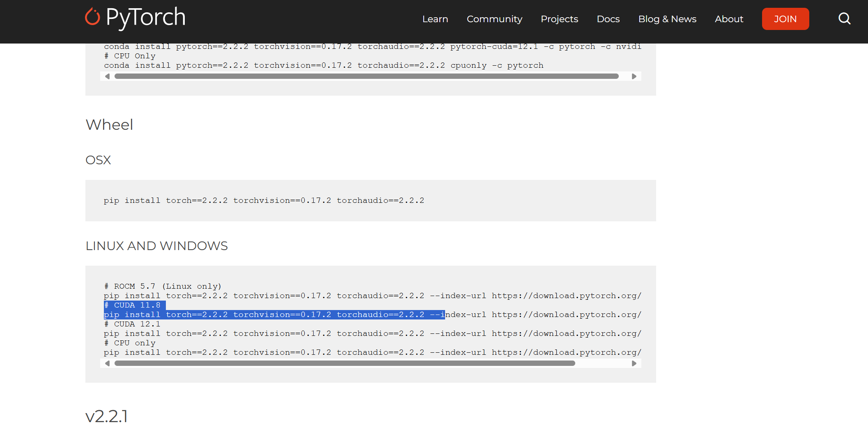Open the About menu
The image size is (868, 448).
[729, 19]
